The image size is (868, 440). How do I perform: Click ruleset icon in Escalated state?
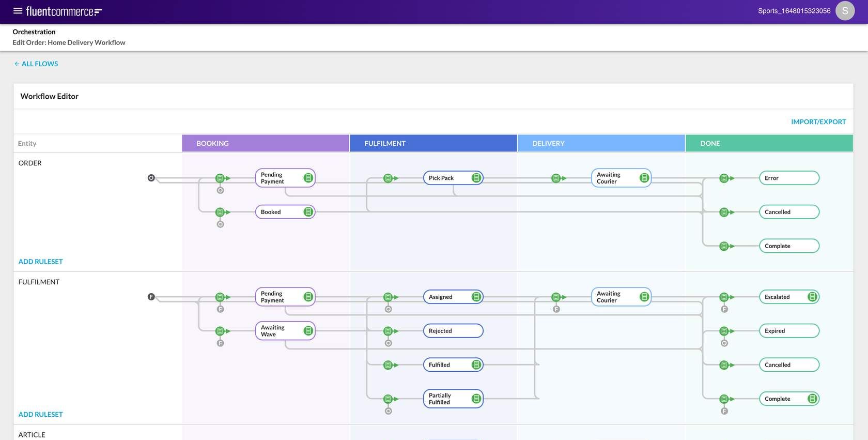click(812, 297)
